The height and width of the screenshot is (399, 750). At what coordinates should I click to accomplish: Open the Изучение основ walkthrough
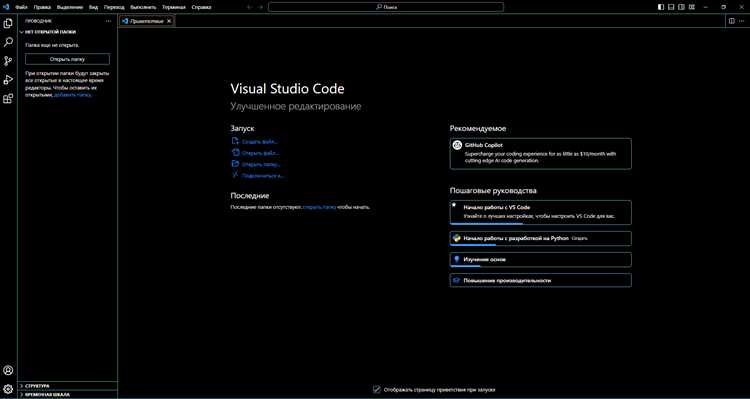(x=540, y=259)
